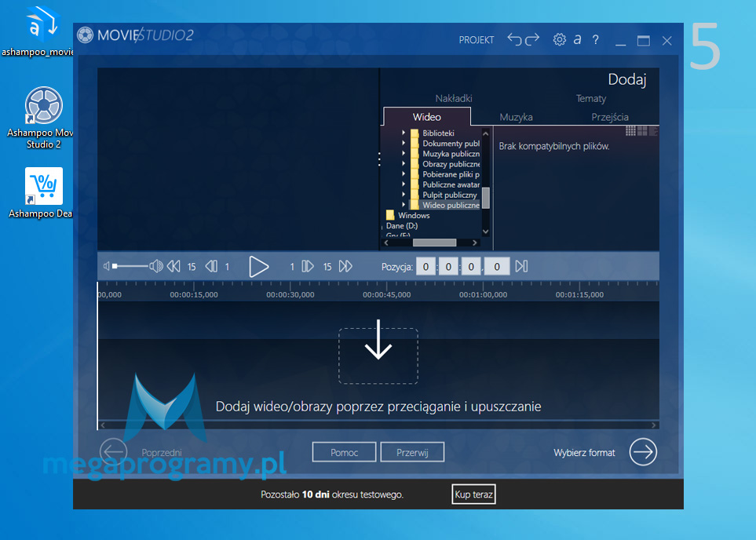Expand the Muzyka publiczn folder arrow
The height and width of the screenshot is (540, 756).
(x=404, y=153)
